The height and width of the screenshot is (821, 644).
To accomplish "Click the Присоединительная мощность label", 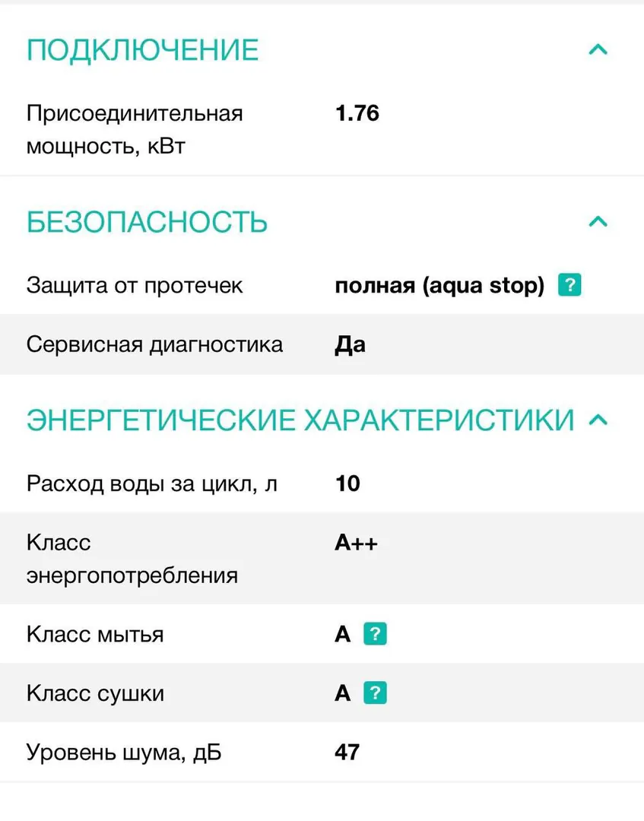I will (x=135, y=129).
